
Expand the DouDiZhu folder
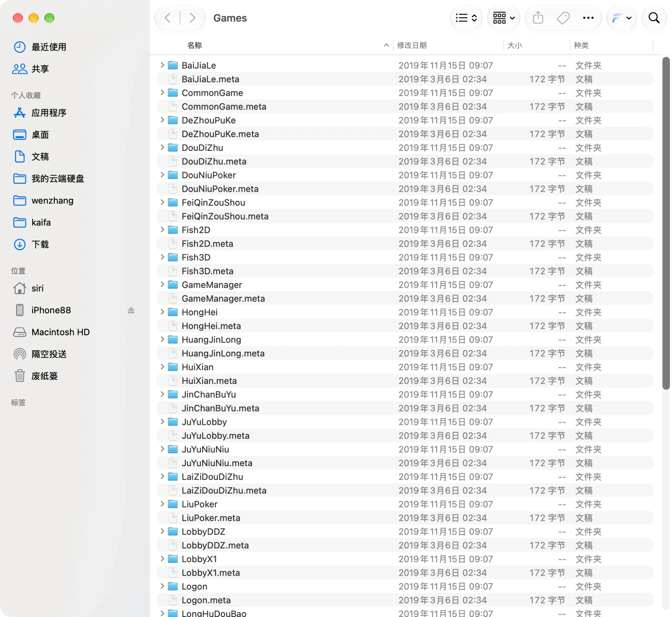[x=162, y=147]
